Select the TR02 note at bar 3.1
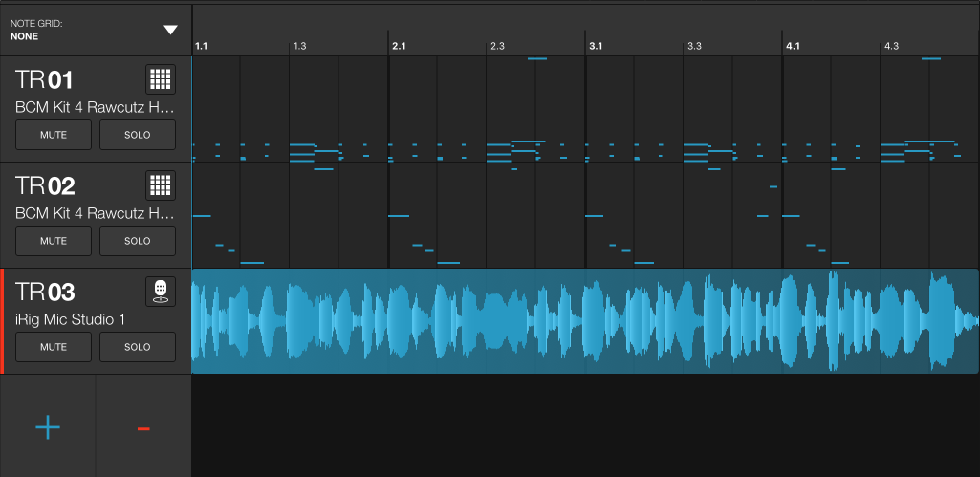This screenshot has width=980, height=477. (x=595, y=216)
